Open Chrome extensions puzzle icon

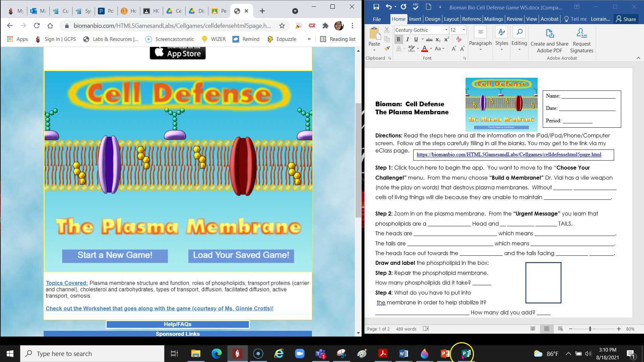(325, 25)
